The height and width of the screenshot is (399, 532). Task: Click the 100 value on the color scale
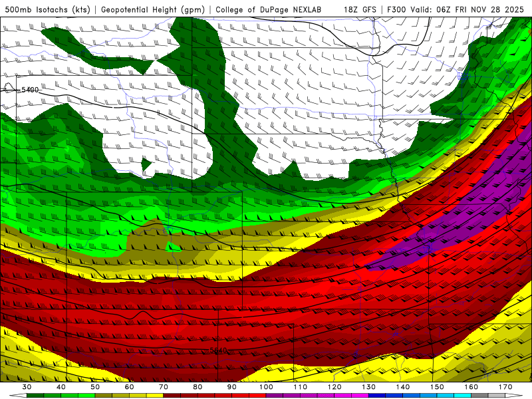pyautogui.click(x=266, y=387)
